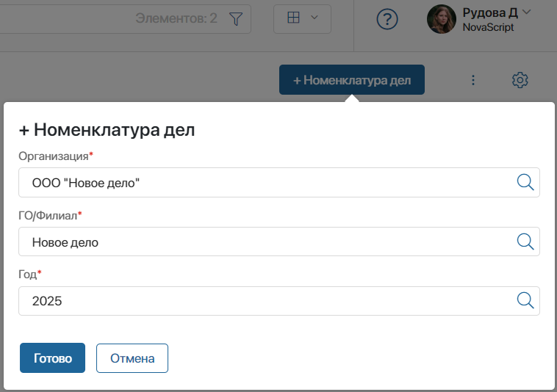557x392 pixels.
Task: Click the magnifier icon in the Год field
Action: 525,301
